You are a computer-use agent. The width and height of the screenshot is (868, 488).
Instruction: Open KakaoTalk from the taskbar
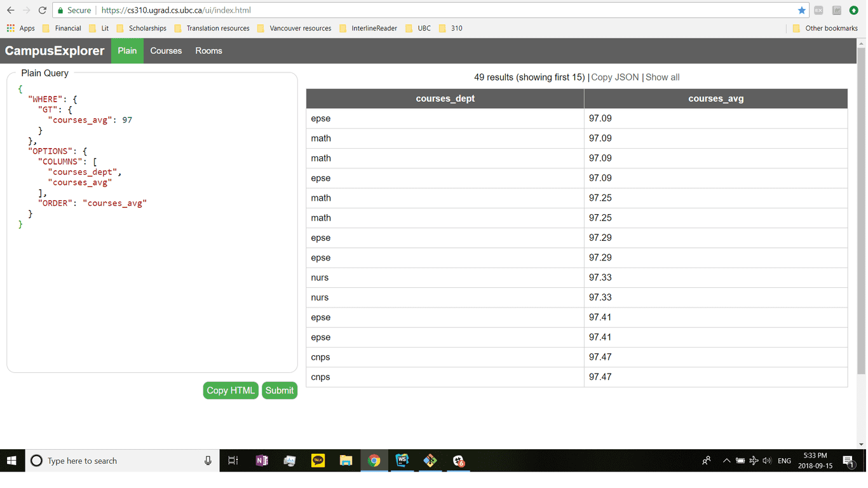[318, 461]
